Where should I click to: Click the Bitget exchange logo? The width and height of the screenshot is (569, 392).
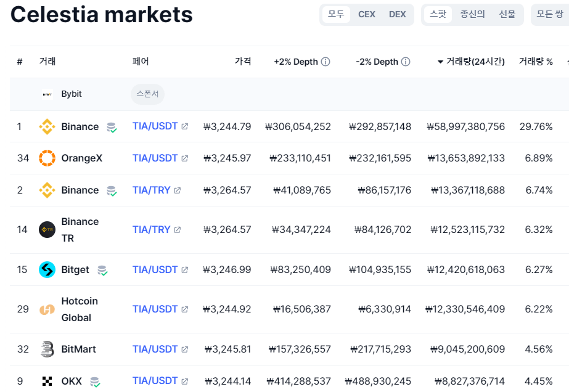(x=47, y=270)
